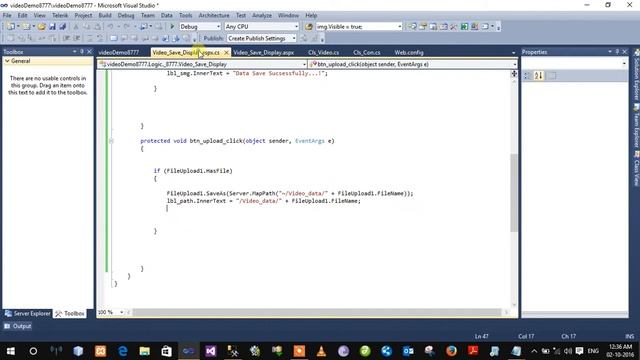This screenshot has height=360, width=640.
Task: Collapse the General toolbox group
Action: [7, 61]
